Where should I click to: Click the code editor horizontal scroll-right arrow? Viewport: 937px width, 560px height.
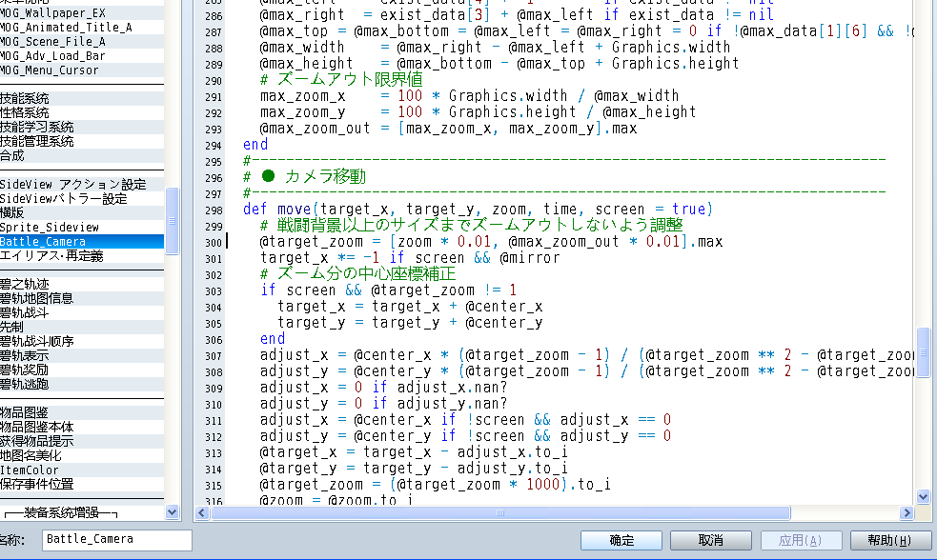[906, 512]
